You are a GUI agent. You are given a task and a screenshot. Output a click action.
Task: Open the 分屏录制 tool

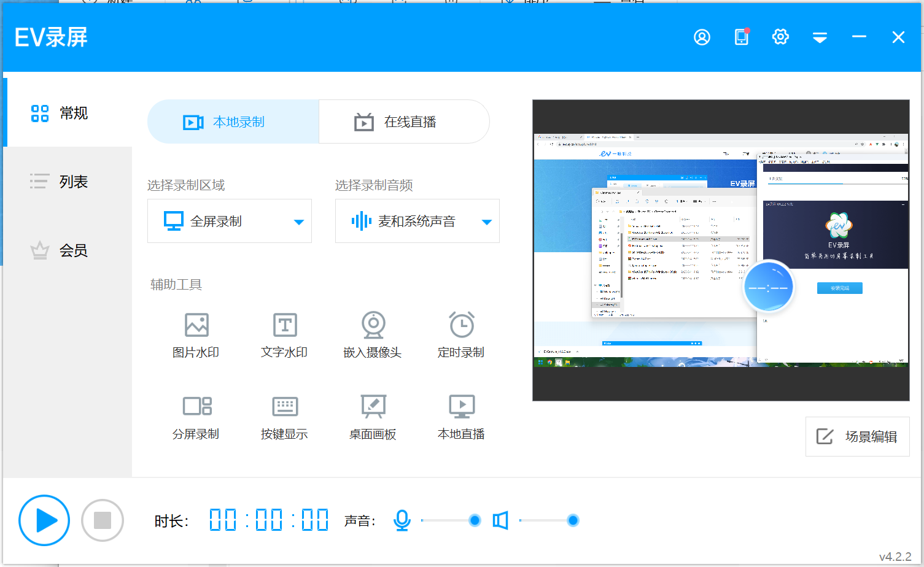pos(196,417)
